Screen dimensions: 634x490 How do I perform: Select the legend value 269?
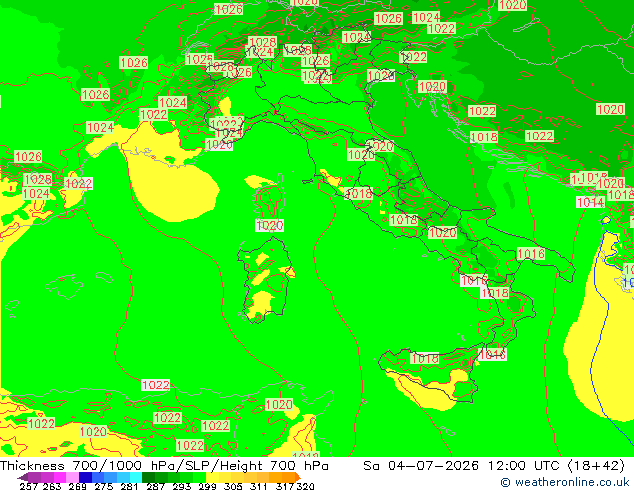coord(78,486)
